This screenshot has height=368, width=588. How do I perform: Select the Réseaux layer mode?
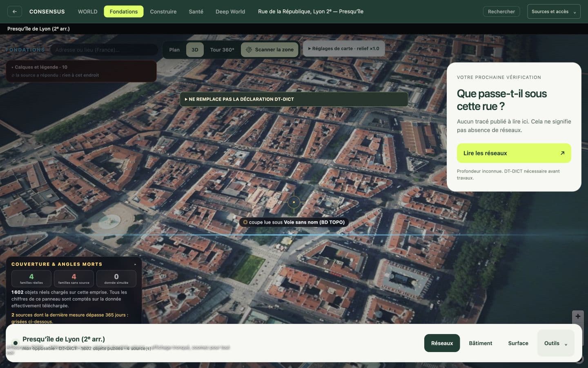442,343
